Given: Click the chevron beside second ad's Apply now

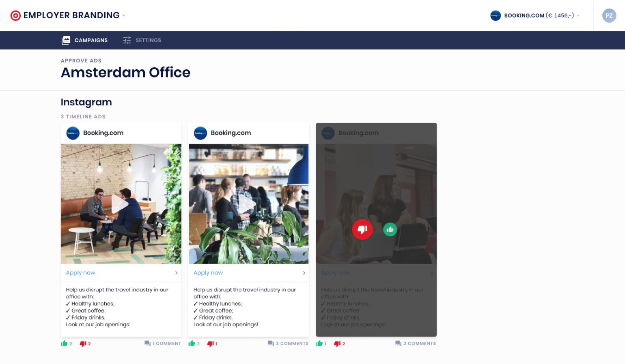Looking at the screenshot, I should (x=304, y=273).
